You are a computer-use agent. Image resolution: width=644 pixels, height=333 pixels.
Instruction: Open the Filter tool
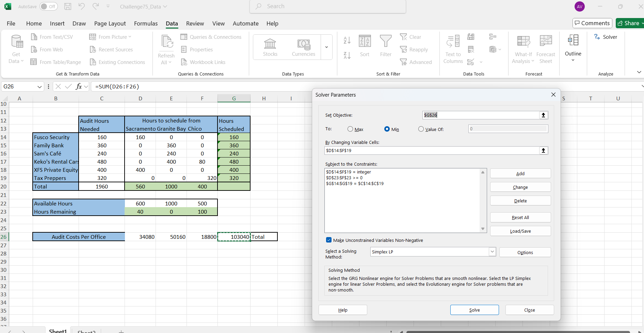pos(385,46)
